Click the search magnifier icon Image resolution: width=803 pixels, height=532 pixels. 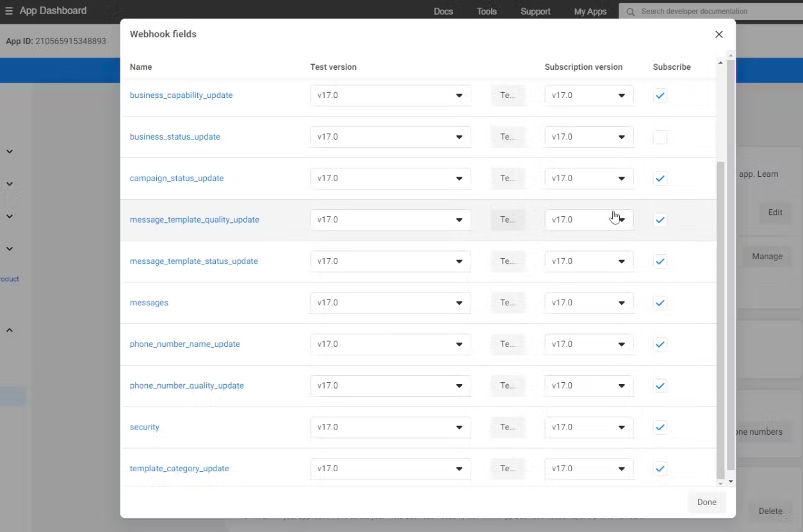[631, 12]
